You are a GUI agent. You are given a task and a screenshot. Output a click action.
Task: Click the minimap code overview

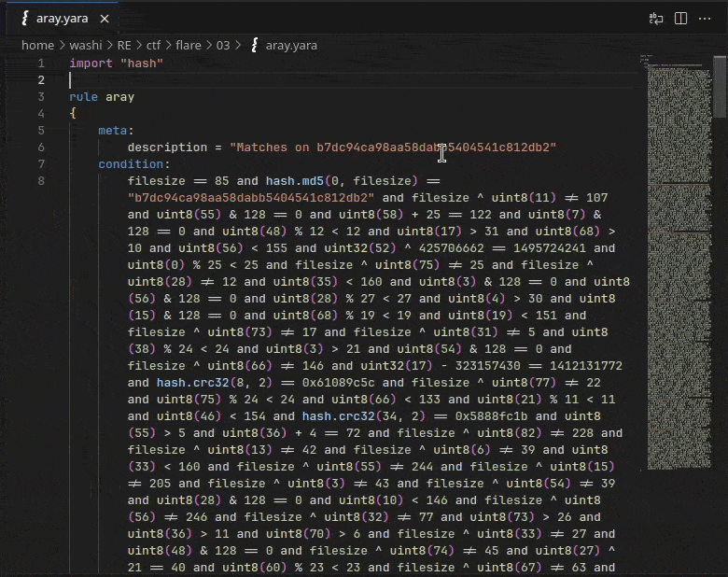point(679,262)
